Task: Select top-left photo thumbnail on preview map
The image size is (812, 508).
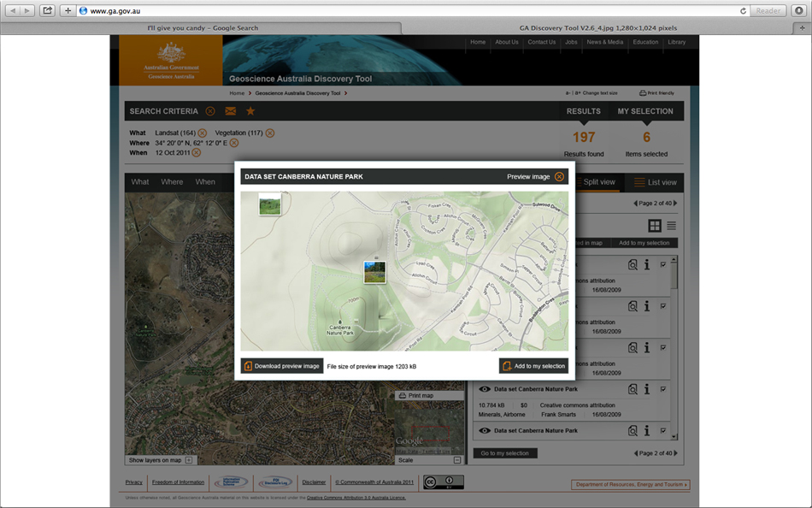Action: coord(270,204)
